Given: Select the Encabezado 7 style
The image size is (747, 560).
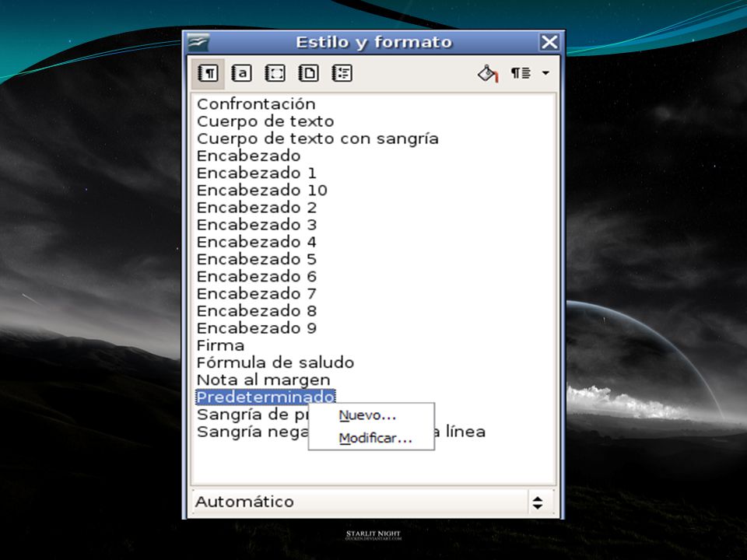Looking at the screenshot, I should tap(256, 293).
